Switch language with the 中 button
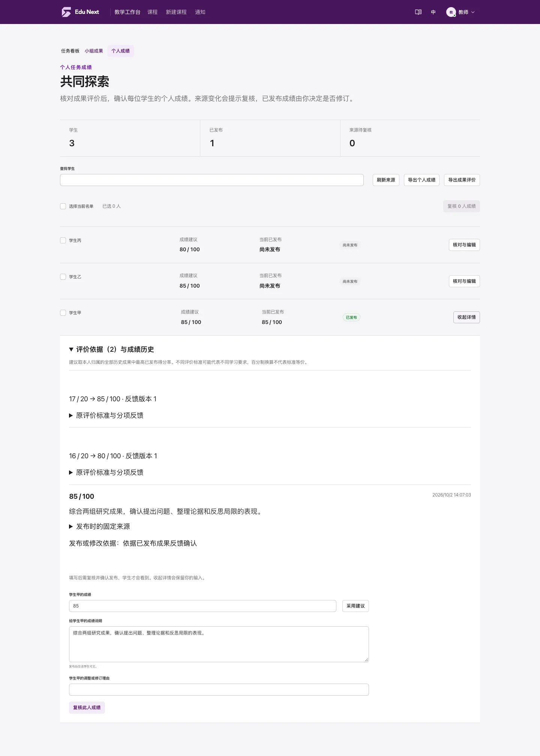The height and width of the screenshot is (756, 540). (433, 12)
